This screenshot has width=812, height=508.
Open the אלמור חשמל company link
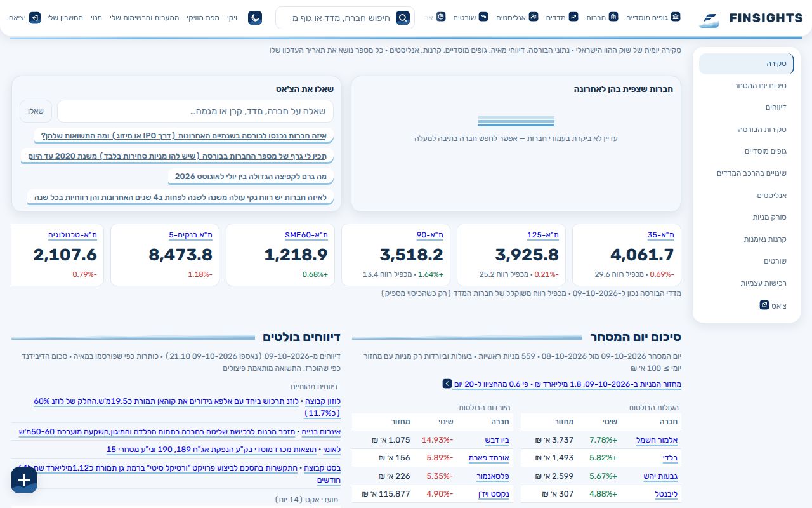pos(657,440)
